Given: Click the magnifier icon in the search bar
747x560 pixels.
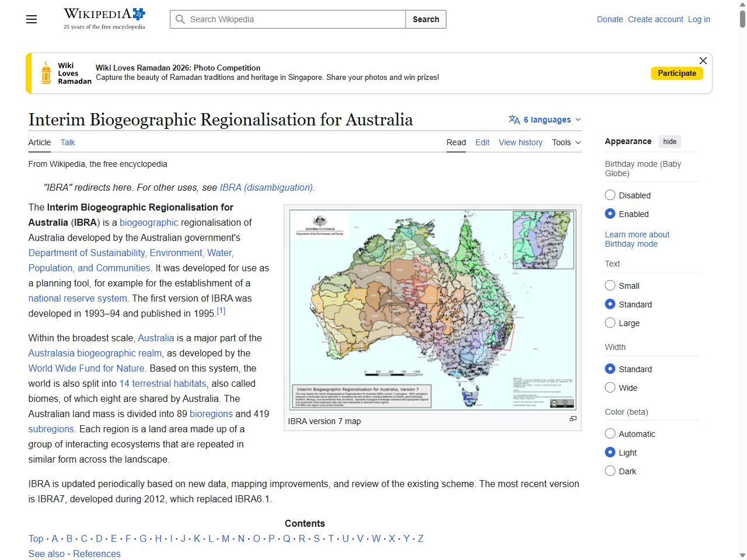Looking at the screenshot, I should pos(181,19).
